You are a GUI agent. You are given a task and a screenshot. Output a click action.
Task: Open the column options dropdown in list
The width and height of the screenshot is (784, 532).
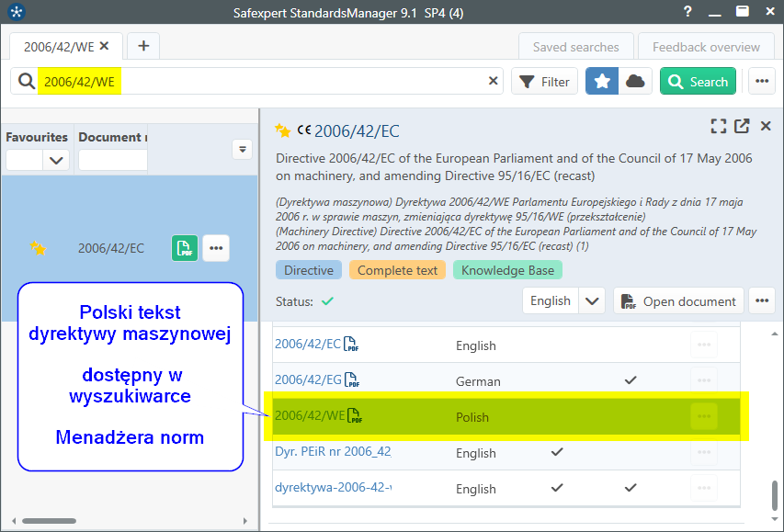243,149
